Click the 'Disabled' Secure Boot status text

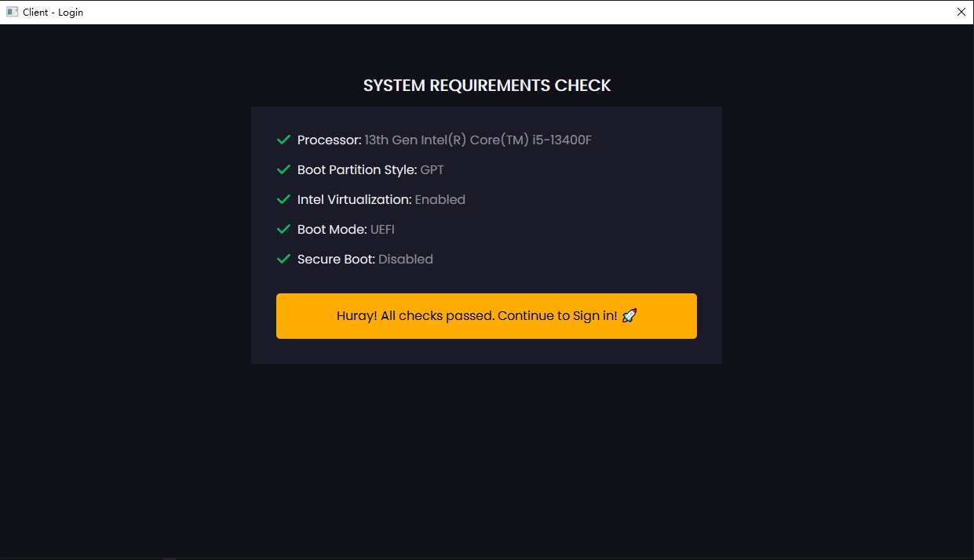[x=405, y=260]
